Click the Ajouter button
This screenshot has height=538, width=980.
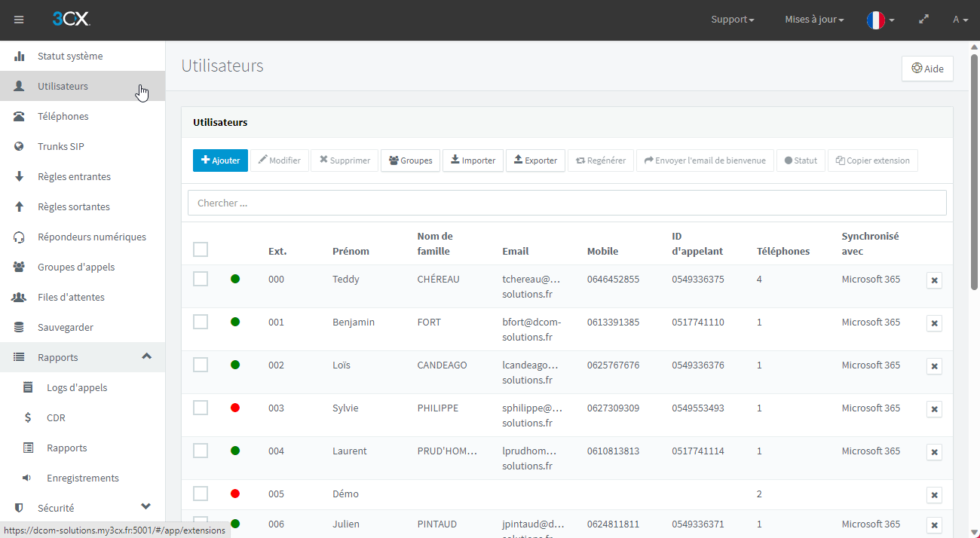pos(220,160)
